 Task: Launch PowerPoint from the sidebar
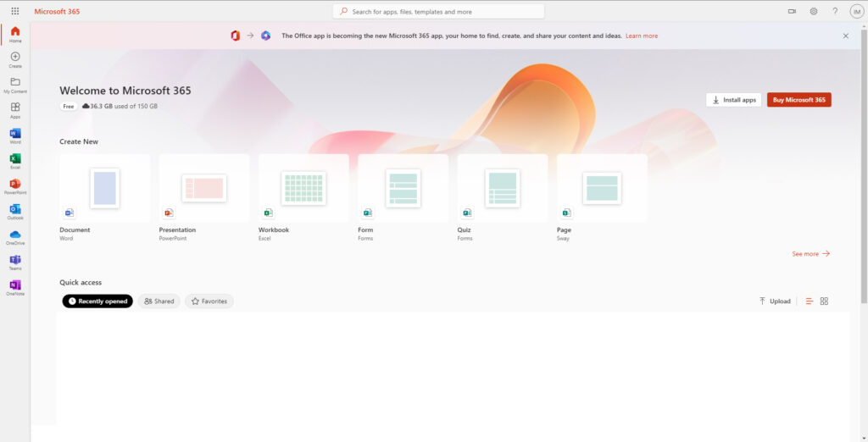[x=14, y=185]
